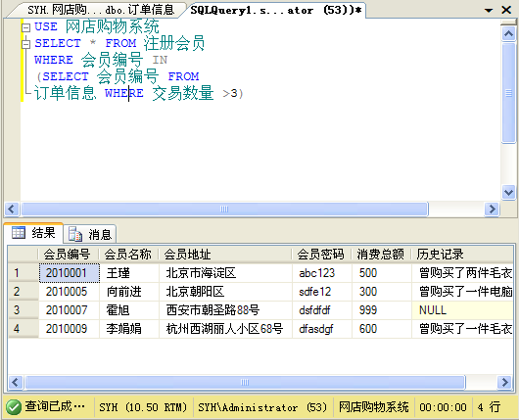Click the name cell 李娟娟
Viewport: 519px width, 420px height.
(x=129, y=329)
